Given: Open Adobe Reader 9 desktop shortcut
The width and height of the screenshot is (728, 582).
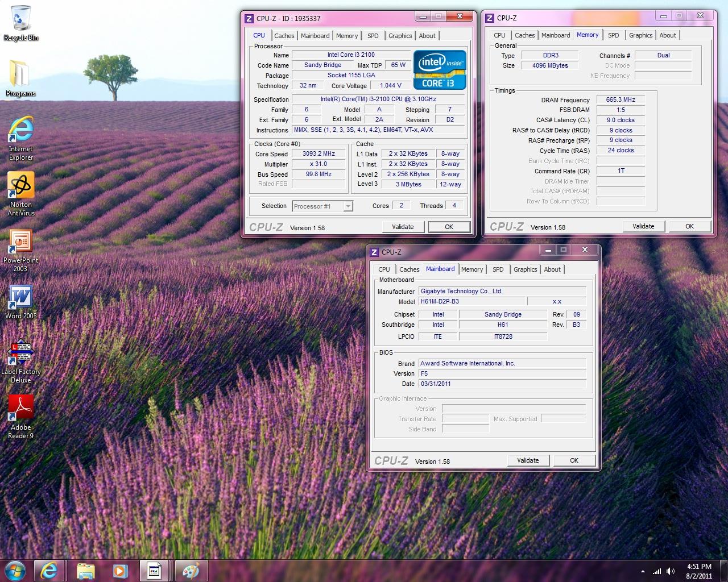Looking at the screenshot, I should tap(21, 417).
